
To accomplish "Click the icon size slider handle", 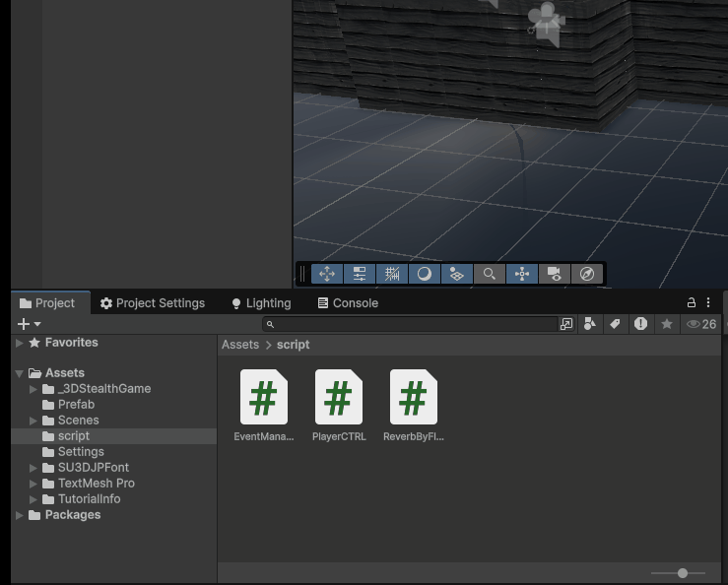I will click(x=683, y=573).
